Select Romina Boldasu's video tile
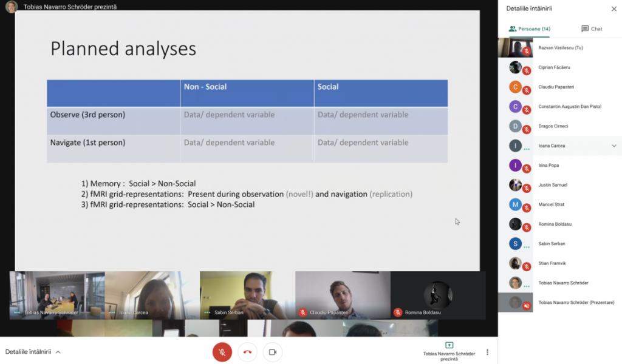This screenshot has width=622, height=364. click(437, 295)
